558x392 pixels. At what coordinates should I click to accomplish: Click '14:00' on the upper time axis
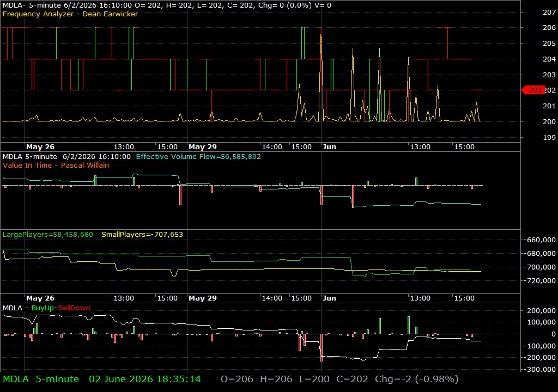pos(272,146)
